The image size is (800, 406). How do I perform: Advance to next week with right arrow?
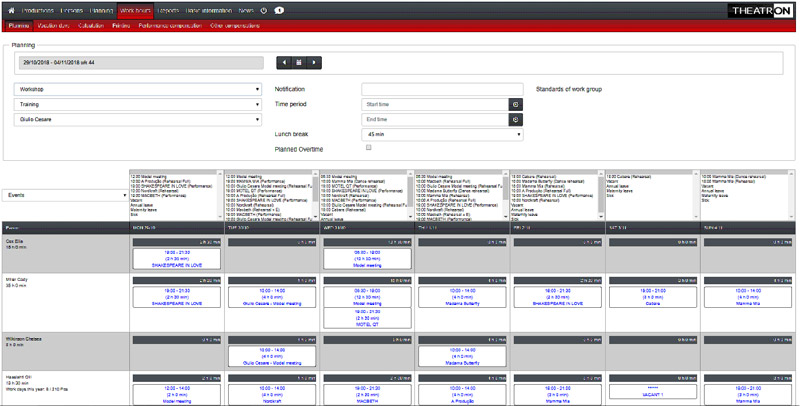tap(315, 63)
